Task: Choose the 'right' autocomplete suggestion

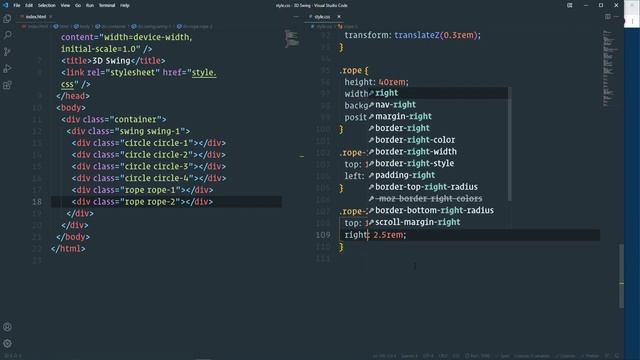Action: (x=438, y=93)
